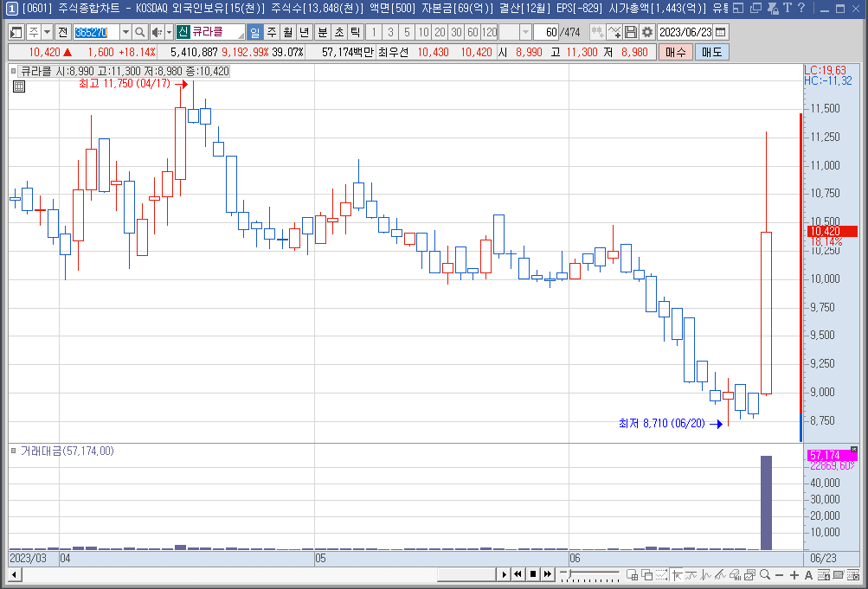
Task: Click the title bar font T icon
Action: coord(788,8)
